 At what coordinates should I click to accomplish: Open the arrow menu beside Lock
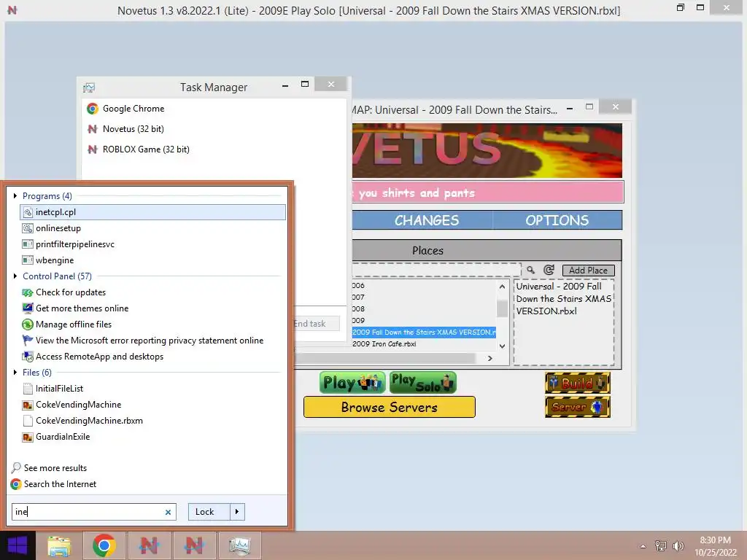pos(237,512)
